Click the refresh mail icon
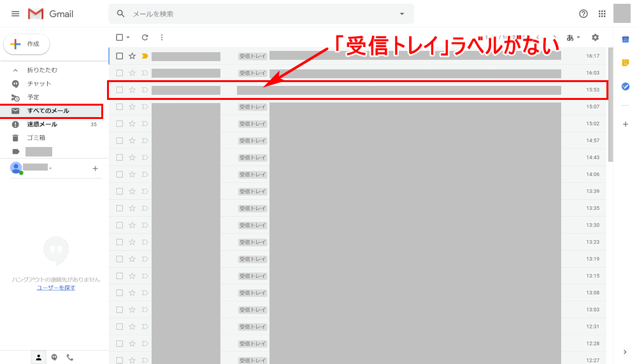This screenshot has height=364, width=637. (145, 38)
